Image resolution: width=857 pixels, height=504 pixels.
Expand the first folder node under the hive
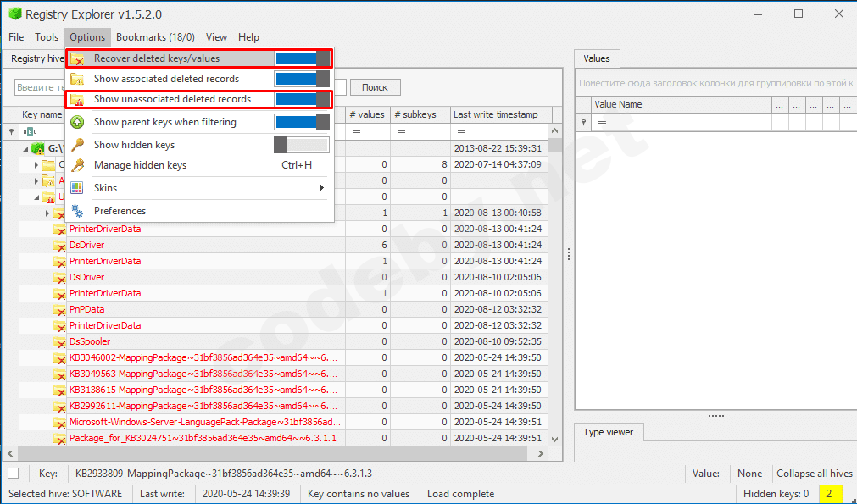(36, 165)
